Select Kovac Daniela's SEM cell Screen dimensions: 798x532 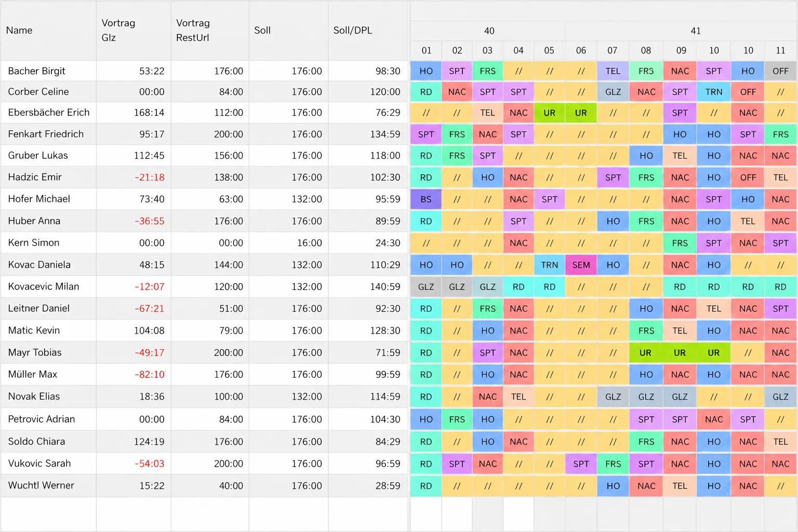pos(581,265)
